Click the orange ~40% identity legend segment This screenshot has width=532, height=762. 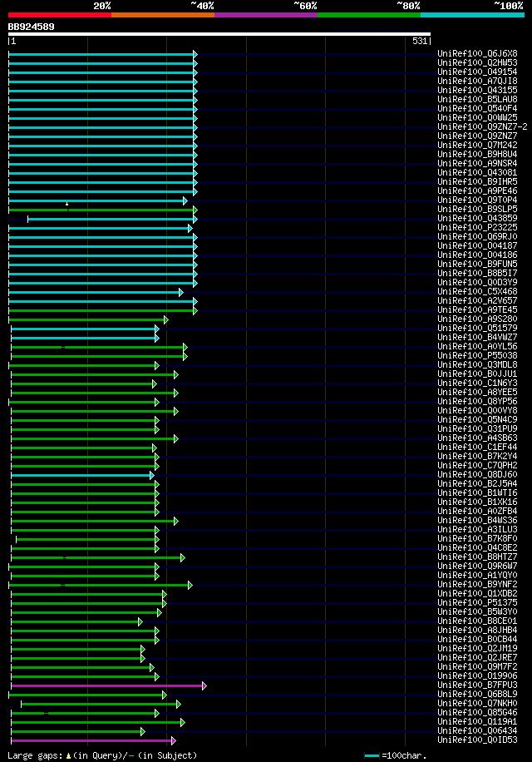tap(163, 15)
